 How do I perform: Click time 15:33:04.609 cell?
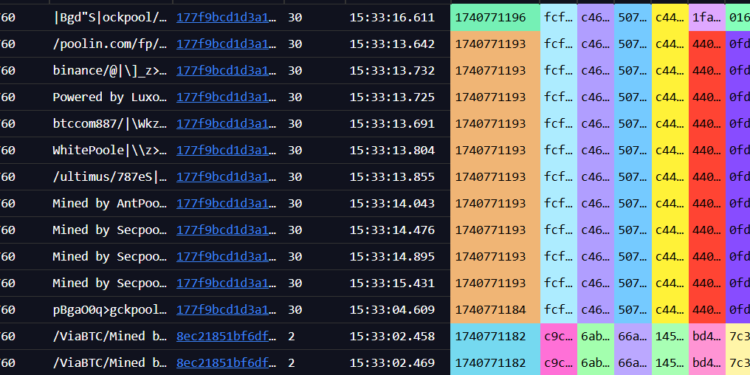point(392,310)
